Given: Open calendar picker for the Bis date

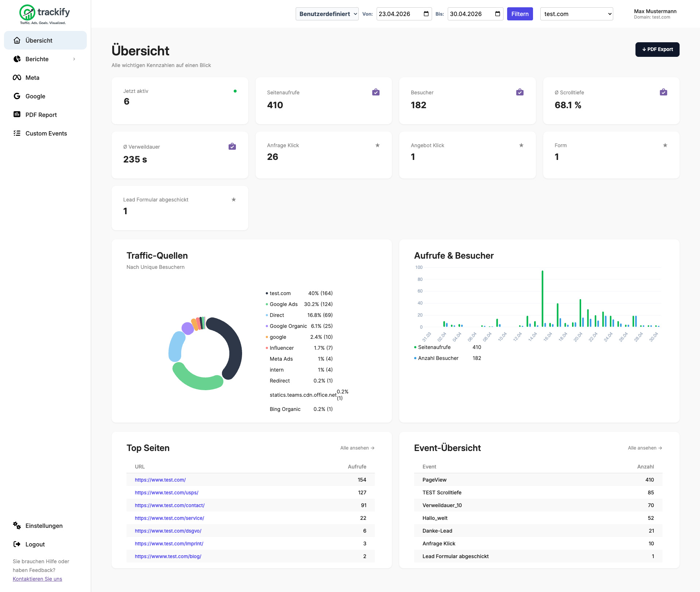Looking at the screenshot, I should (498, 14).
